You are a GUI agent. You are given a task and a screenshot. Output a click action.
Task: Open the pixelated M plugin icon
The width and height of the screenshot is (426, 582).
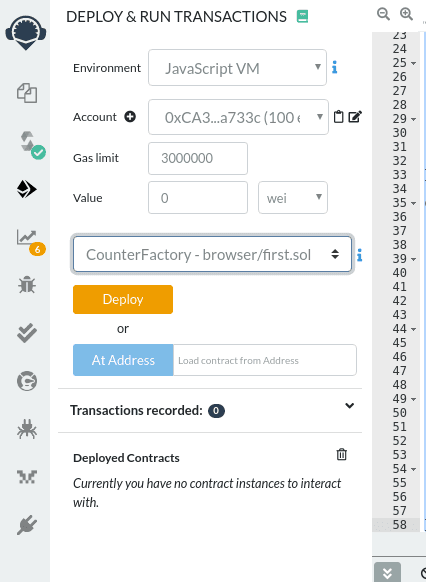coord(27,477)
